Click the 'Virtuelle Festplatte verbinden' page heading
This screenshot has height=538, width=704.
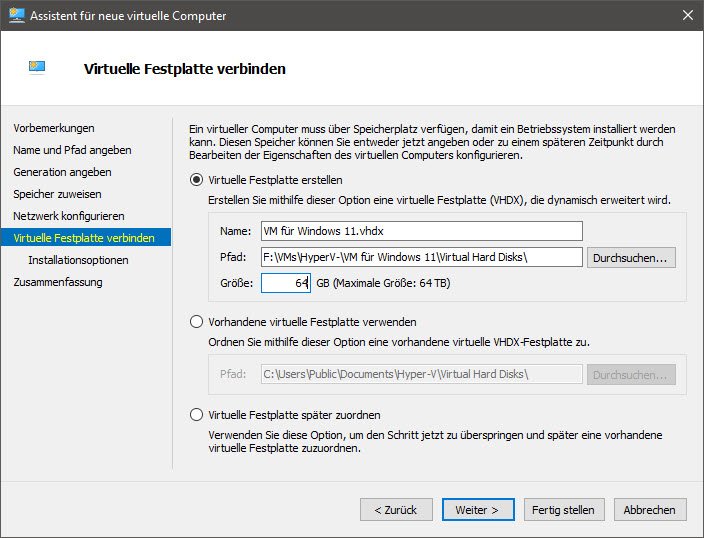pyautogui.click(x=185, y=69)
